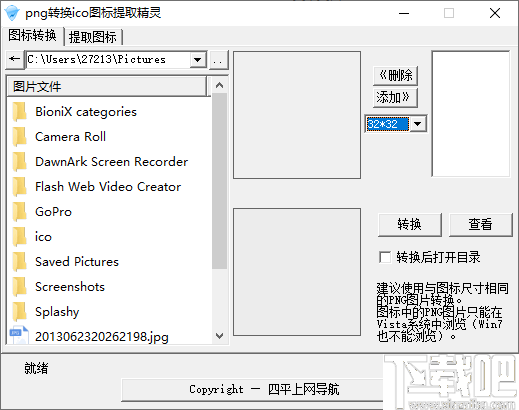Select the 'ico' row text
The height and width of the screenshot is (410, 519).
click(x=43, y=237)
